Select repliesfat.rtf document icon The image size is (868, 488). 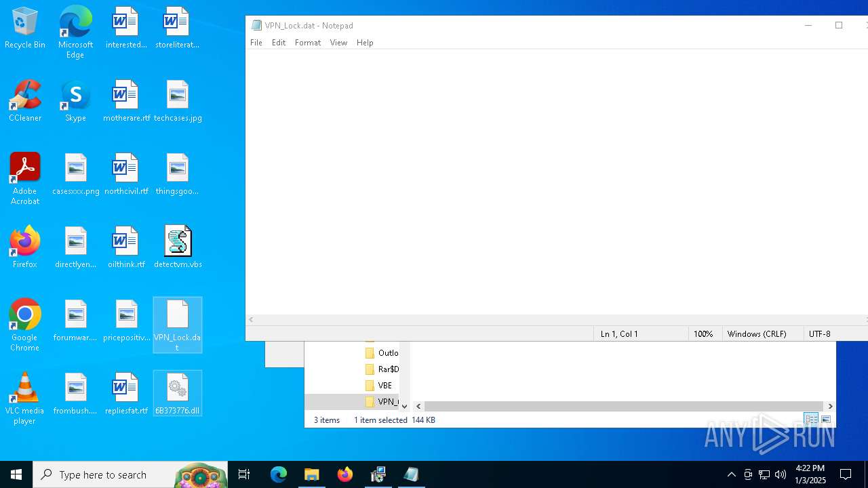(126, 394)
